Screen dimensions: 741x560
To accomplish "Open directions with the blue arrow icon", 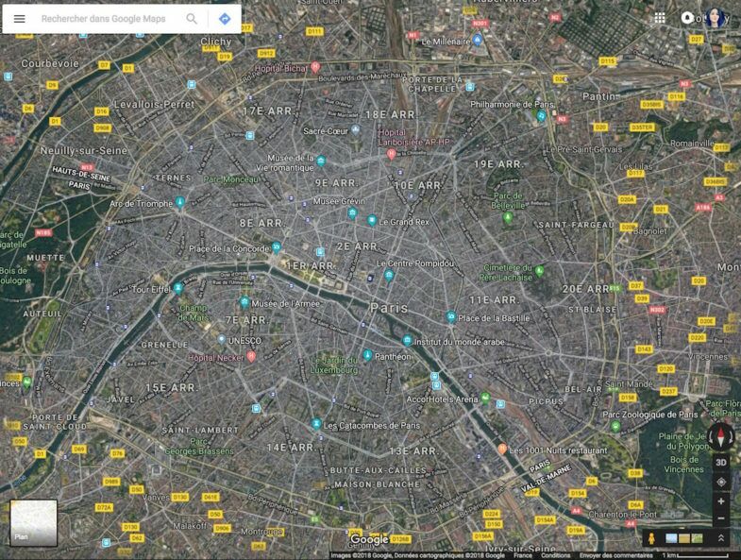I will [x=225, y=19].
